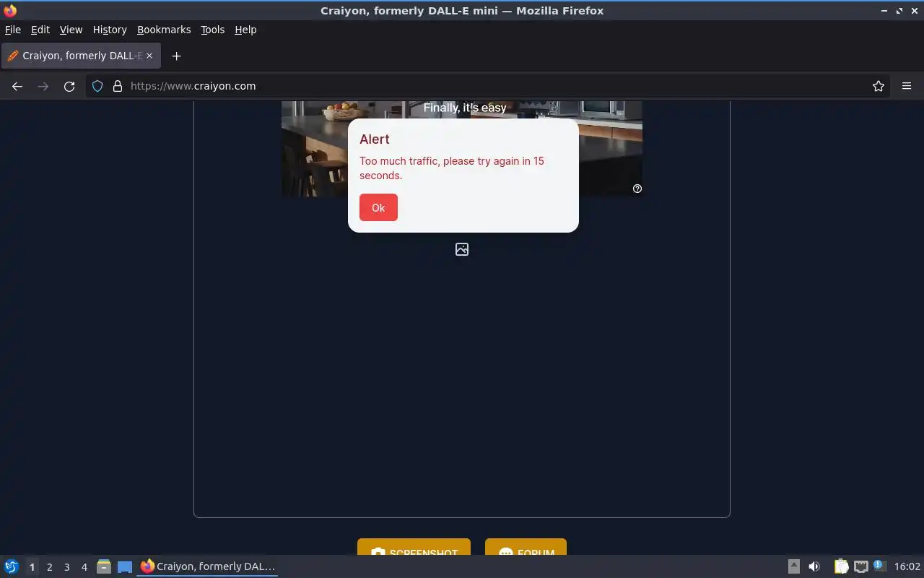This screenshot has width=924, height=578.
Task: Click the clock showing 16:02
Action: 907,566
